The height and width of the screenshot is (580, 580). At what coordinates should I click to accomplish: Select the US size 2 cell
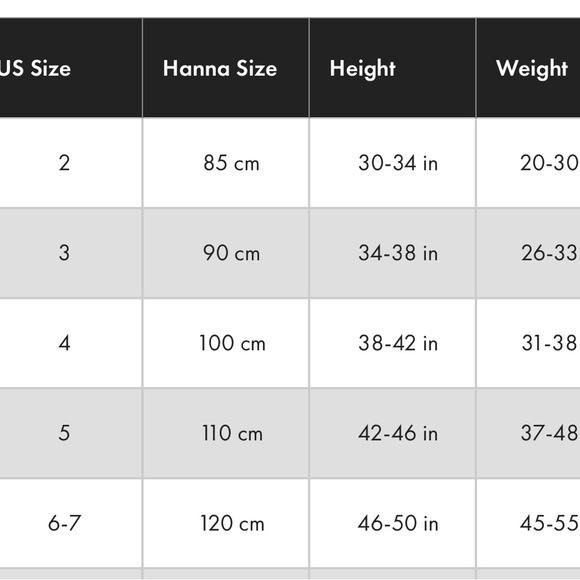[x=71, y=163]
